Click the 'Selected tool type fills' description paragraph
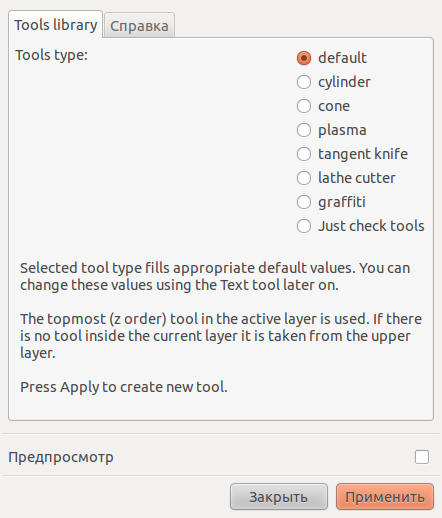 coord(215,277)
